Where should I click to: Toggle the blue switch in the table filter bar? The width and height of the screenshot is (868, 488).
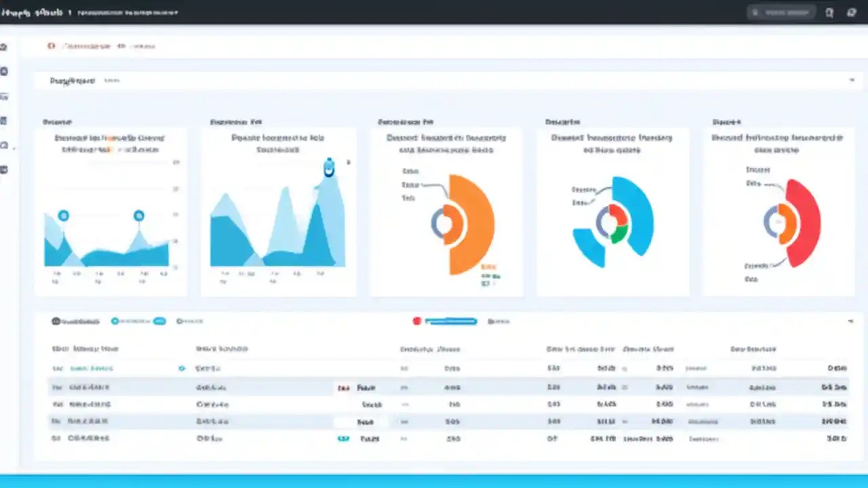click(x=160, y=321)
